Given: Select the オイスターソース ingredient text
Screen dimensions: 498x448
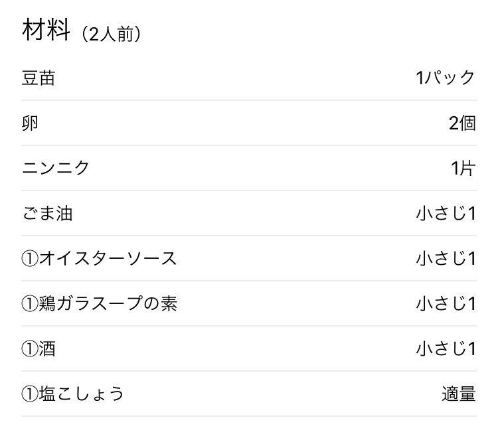Looking at the screenshot, I should (x=108, y=258).
